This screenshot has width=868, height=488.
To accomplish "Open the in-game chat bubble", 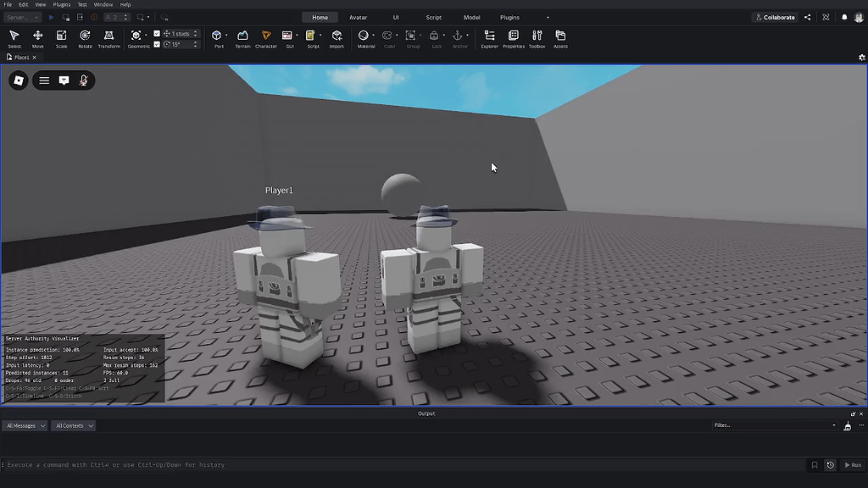I will click(64, 80).
